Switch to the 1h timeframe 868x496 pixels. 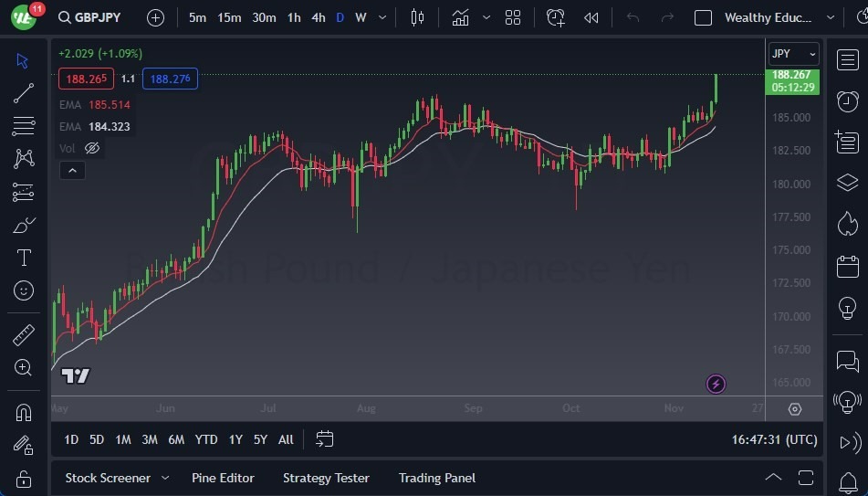(x=294, y=17)
